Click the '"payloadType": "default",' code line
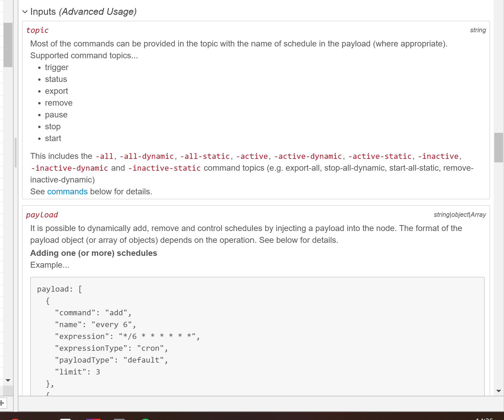This screenshot has height=420, width=504. 111,360
